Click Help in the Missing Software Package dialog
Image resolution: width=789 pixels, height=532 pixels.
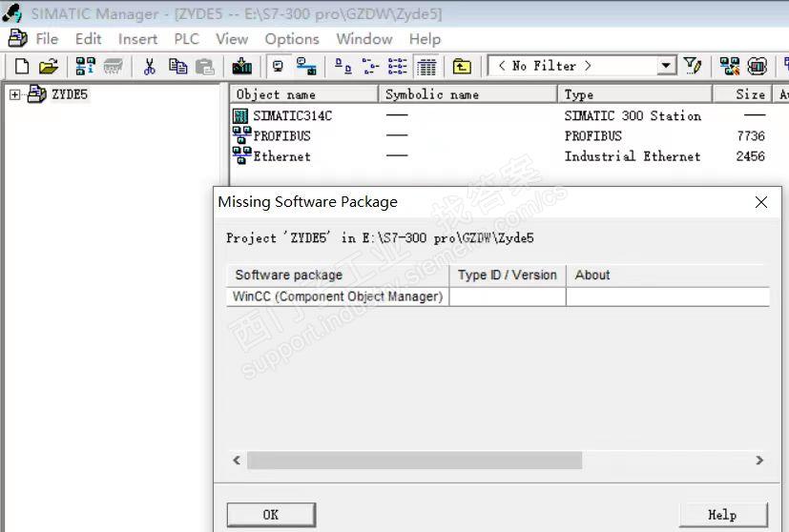(723, 515)
